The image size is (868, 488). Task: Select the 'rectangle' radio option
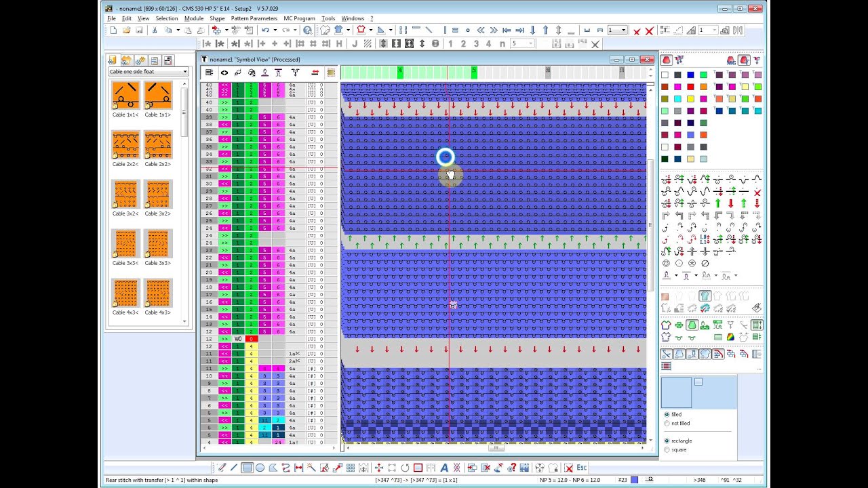[x=667, y=441]
